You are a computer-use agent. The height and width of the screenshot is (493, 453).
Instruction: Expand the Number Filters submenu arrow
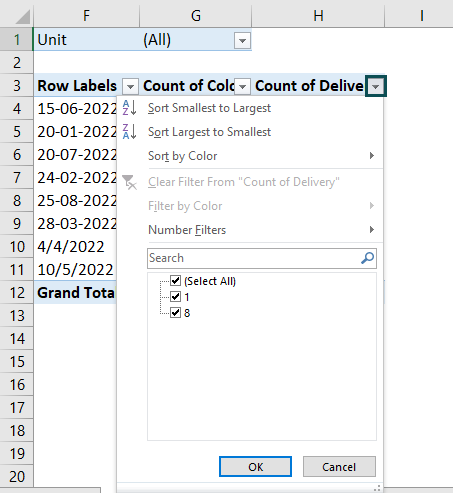(x=372, y=230)
